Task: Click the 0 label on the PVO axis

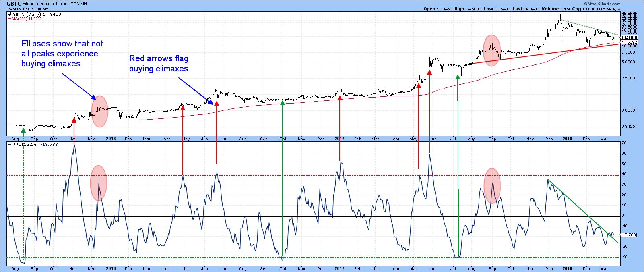Action: 623,216
